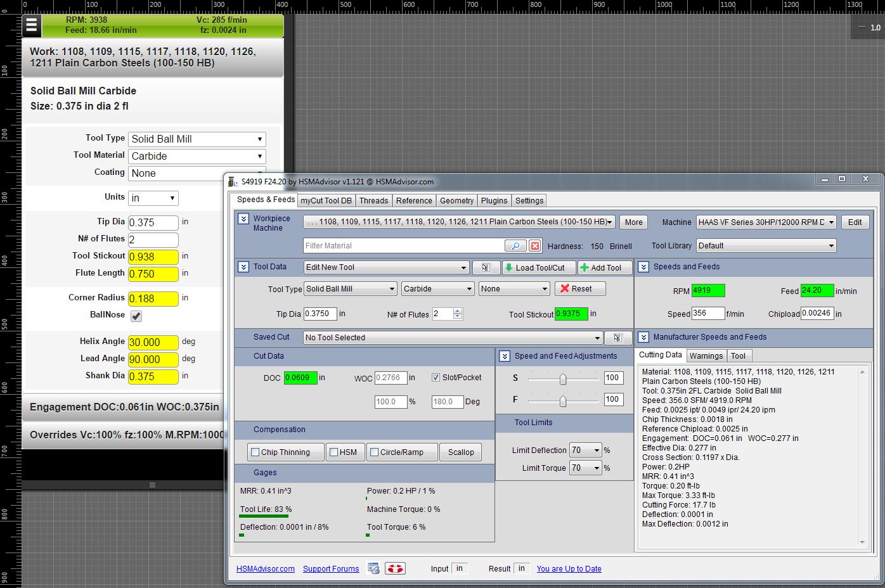Collapse the Speeds and Feeds section chevron
Image resolution: width=885 pixels, height=588 pixels.
point(643,267)
